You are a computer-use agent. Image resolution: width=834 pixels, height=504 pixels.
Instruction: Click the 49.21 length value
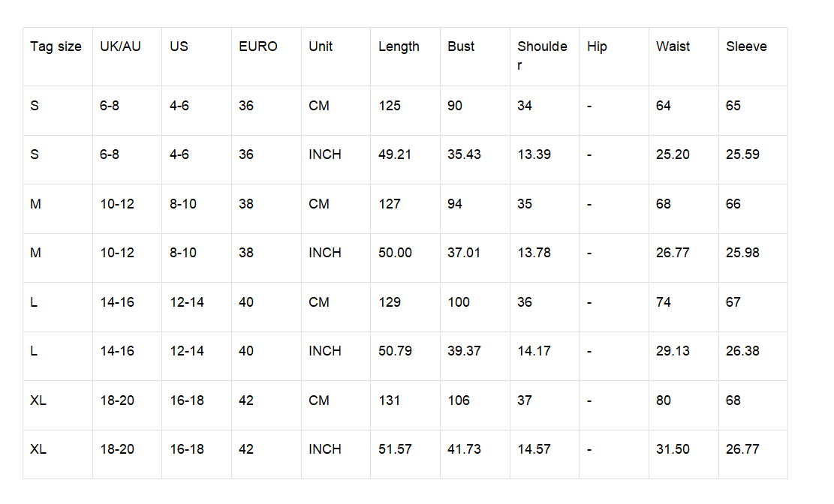(395, 154)
